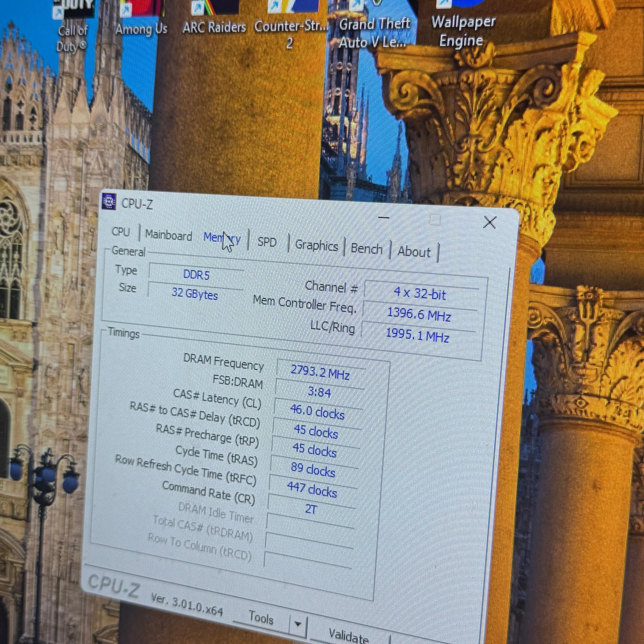Launch Wallpaper Engine desktop shortcut
This screenshot has height=644, width=644.
click(x=463, y=23)
